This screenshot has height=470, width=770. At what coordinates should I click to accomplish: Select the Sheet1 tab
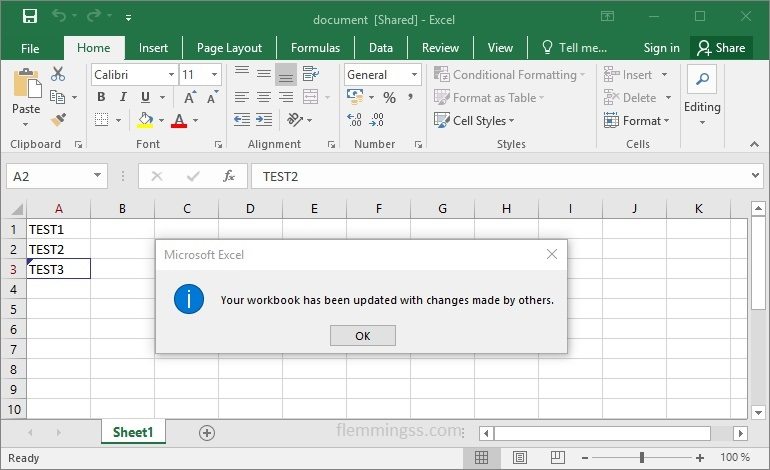click(x=133, y=432)
